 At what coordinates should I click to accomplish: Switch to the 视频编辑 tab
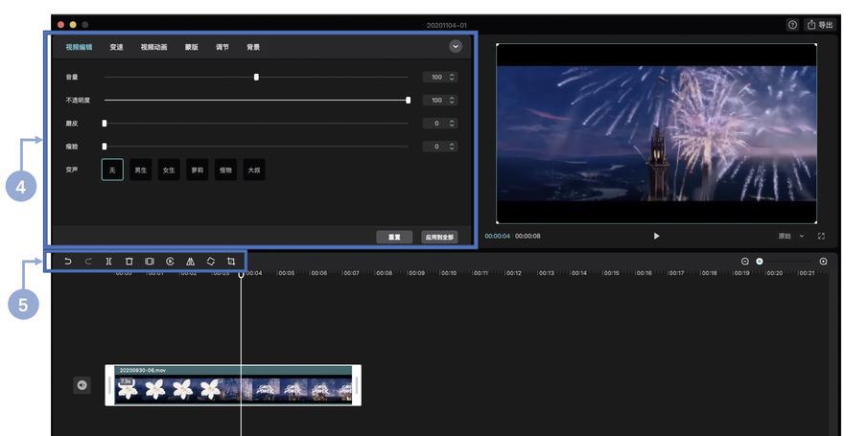click(x=80, y=47)
